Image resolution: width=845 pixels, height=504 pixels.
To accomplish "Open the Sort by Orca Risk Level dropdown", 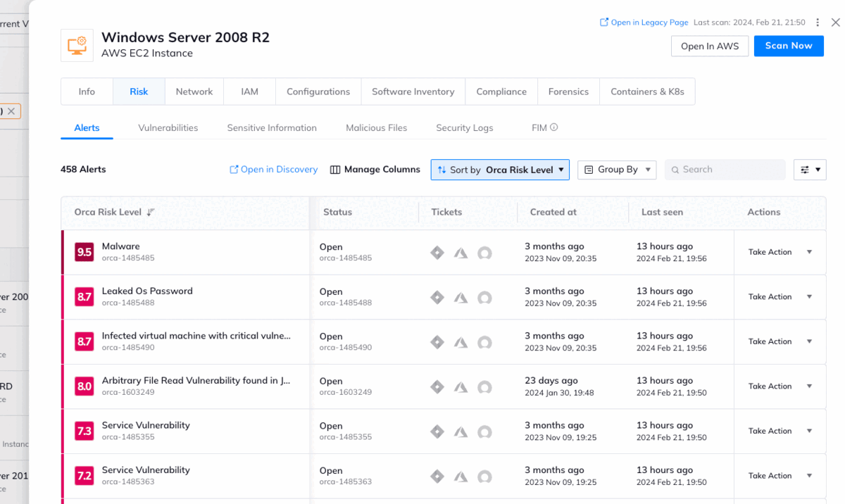I will pos(500,170).
